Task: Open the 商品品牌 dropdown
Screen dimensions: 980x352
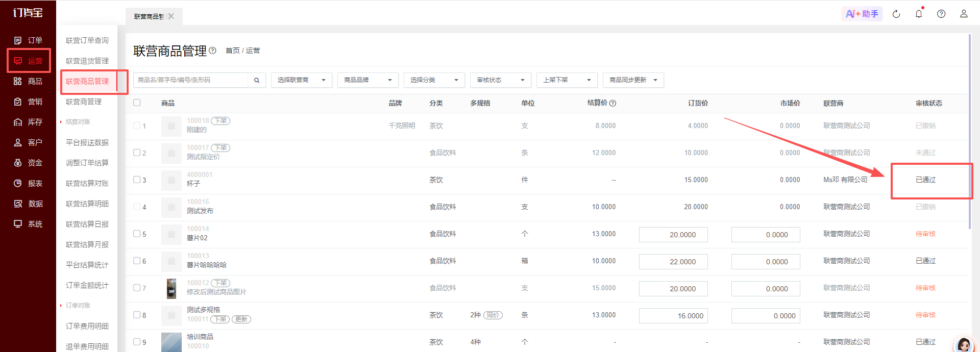Action: coord(367,80)
